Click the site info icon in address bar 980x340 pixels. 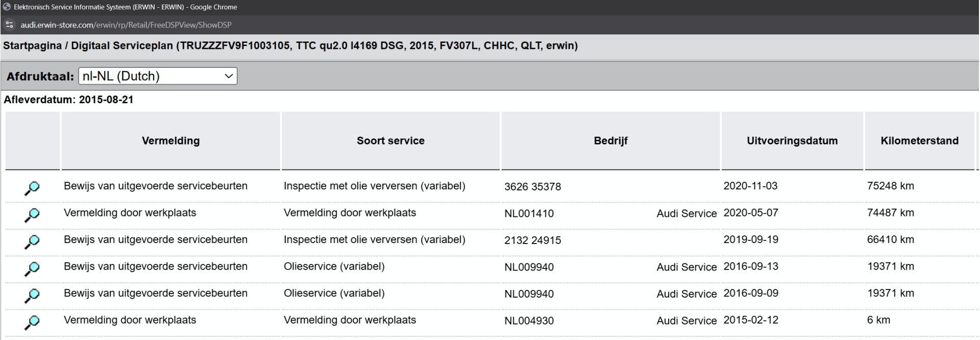tap(9, 25)
